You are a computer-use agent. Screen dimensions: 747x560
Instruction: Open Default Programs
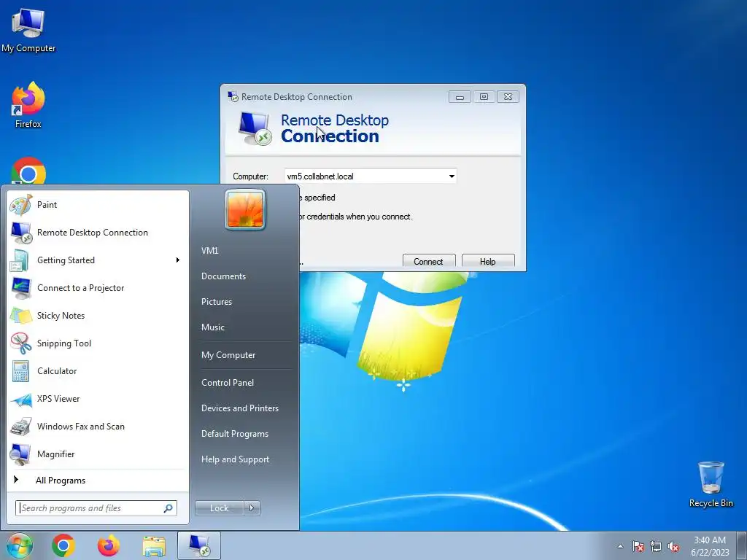pyautogui.click(x=235, y=434)
